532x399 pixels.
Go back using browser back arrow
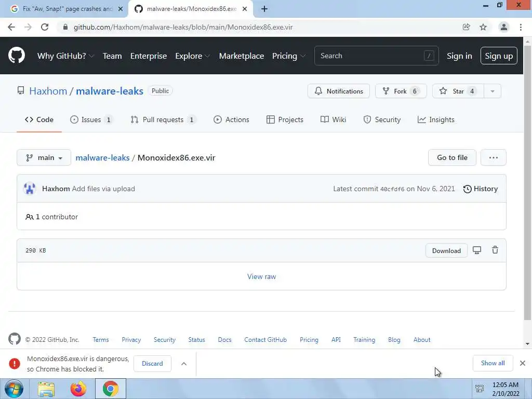11,27
